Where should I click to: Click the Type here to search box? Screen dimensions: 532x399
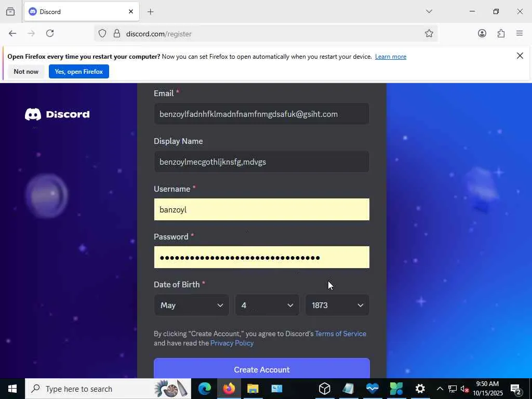pos(108,389)
